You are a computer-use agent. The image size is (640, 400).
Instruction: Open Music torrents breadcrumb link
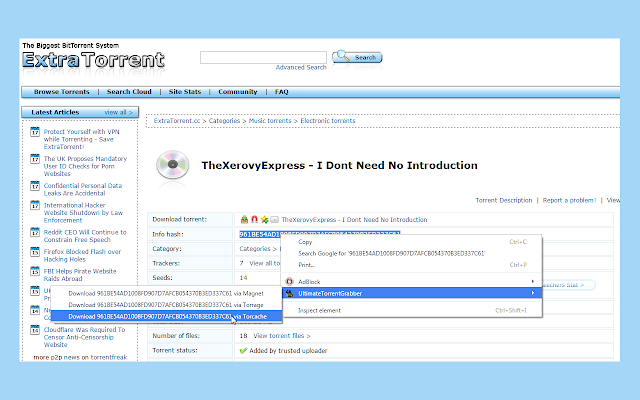[270, 121]
